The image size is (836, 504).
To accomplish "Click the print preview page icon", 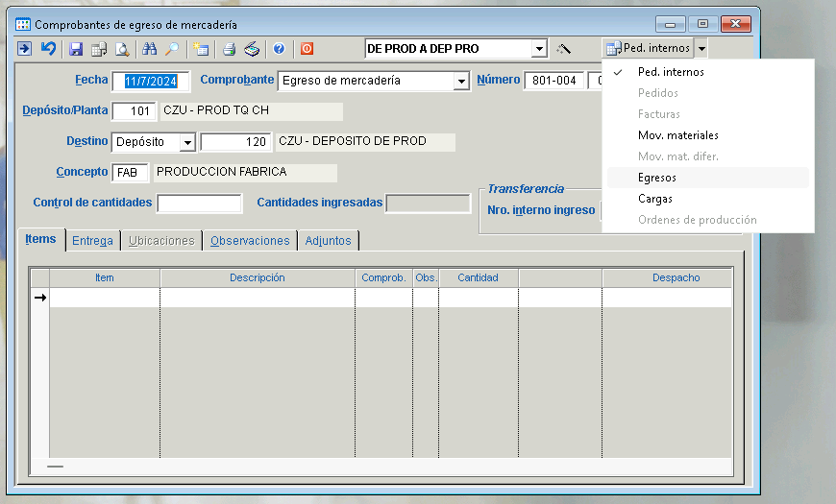I will (122, 49).
